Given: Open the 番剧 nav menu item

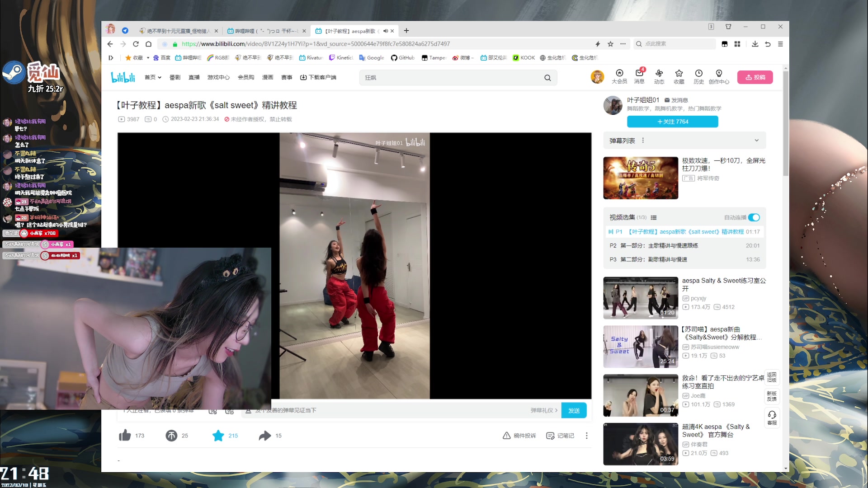Looking at the screenshot, I should (175, 77).
